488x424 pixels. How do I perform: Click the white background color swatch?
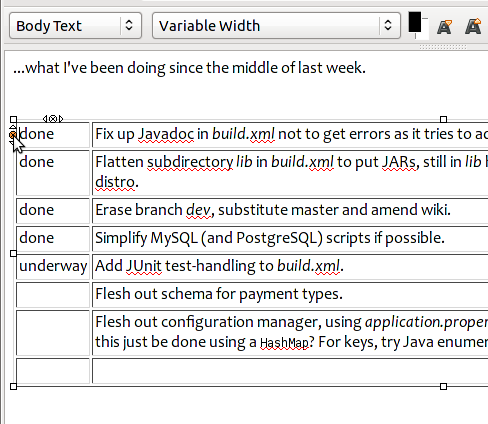pos(423,35)
